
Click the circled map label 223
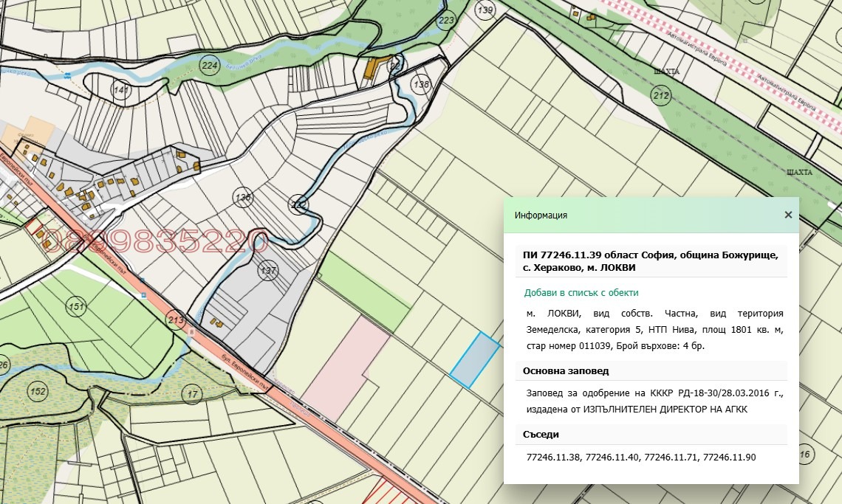pyautogui.click(x=446, y=21)
